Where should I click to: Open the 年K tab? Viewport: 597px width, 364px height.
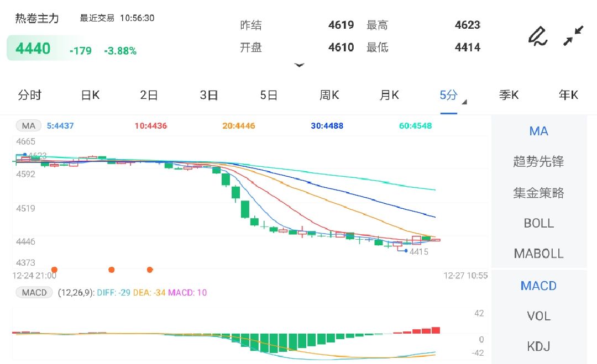tap(568, 95)
